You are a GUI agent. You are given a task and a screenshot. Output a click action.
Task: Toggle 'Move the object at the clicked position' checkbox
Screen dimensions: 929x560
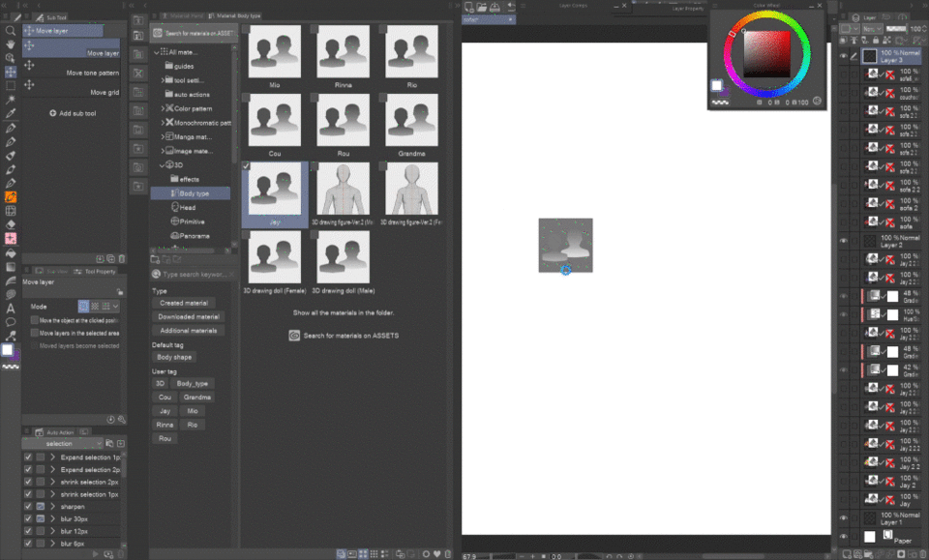35,320
